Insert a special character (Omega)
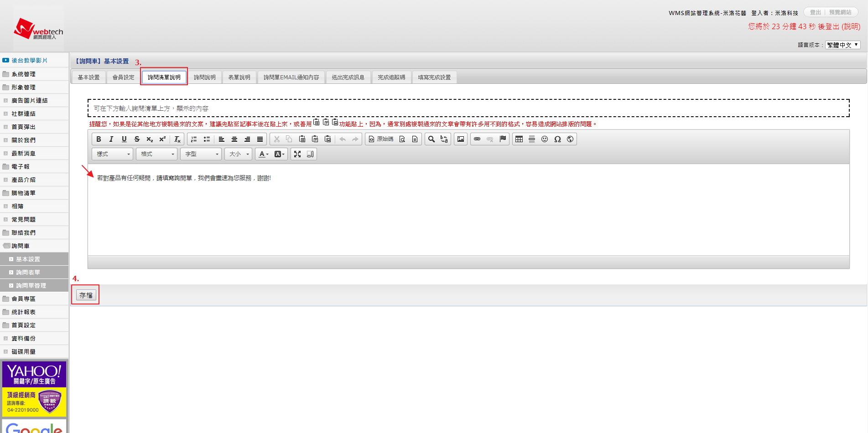 click(557, 139)
